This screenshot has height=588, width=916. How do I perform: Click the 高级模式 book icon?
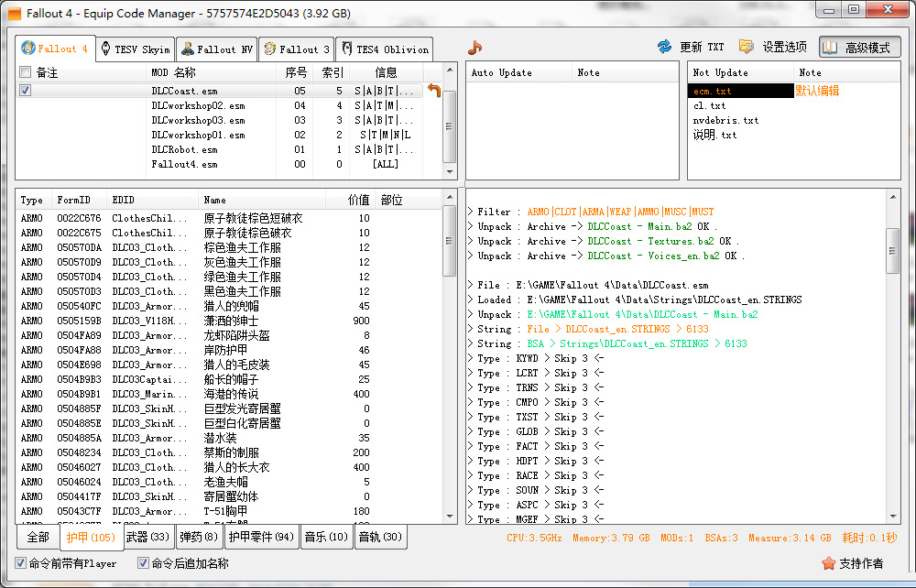[830, 48]
